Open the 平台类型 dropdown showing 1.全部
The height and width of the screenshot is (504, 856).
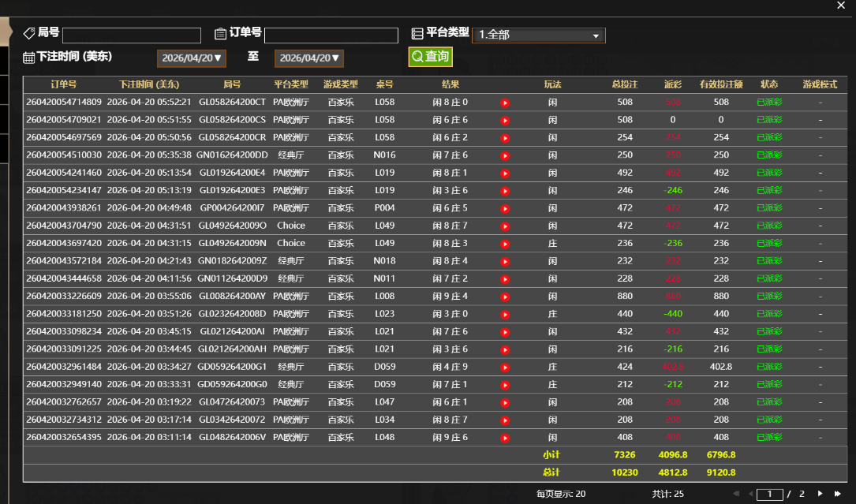tap(538, 35)
